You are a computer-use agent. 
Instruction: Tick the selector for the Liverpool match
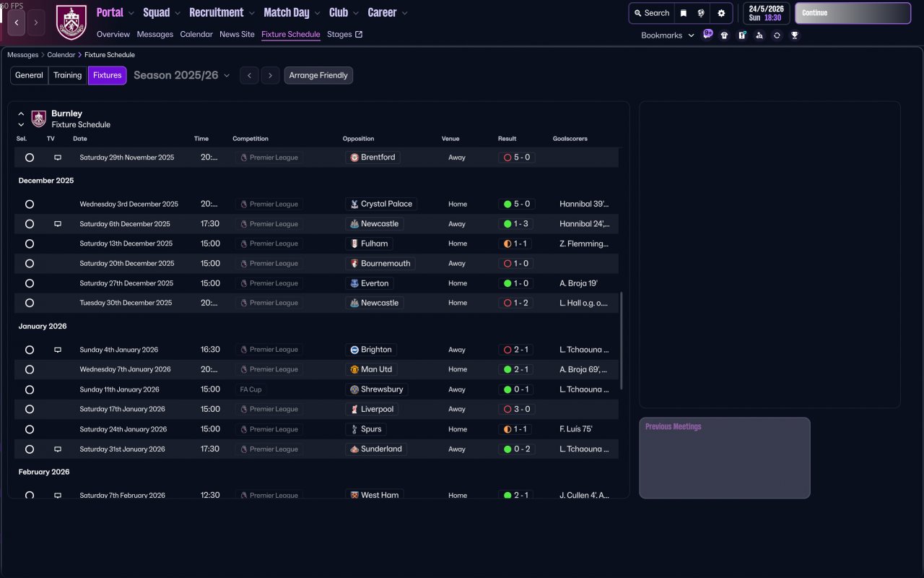point(30,410)
